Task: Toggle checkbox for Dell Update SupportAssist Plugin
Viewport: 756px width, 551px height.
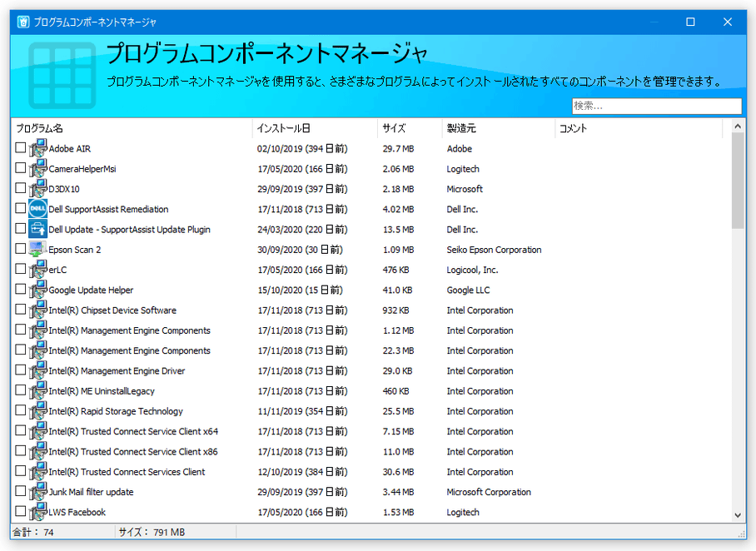Action: point(20,229)
